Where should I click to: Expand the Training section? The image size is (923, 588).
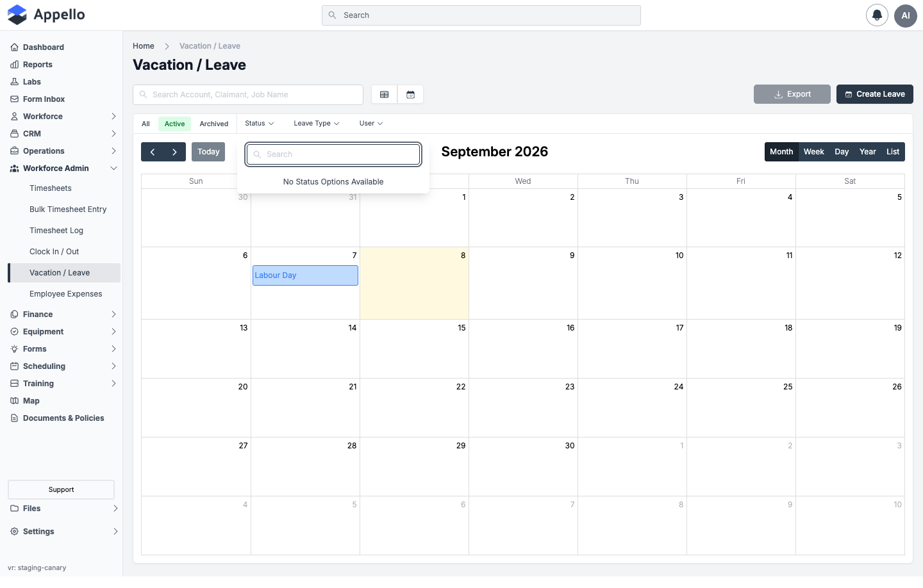[x=64, y=384]
